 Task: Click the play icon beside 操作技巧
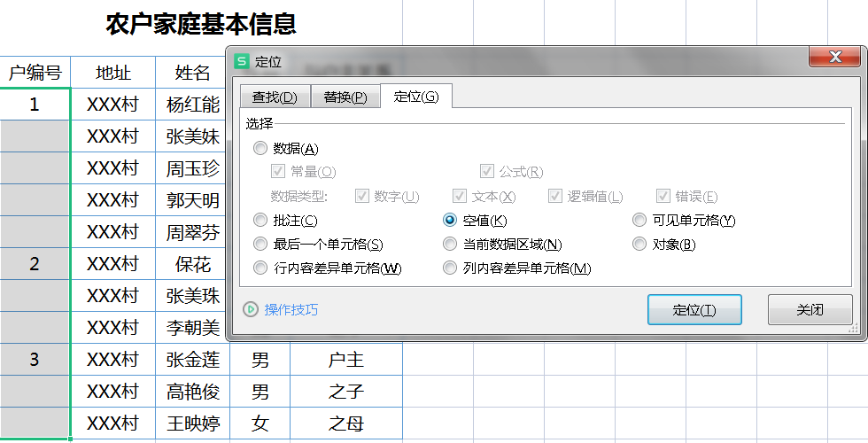point(250,309)
